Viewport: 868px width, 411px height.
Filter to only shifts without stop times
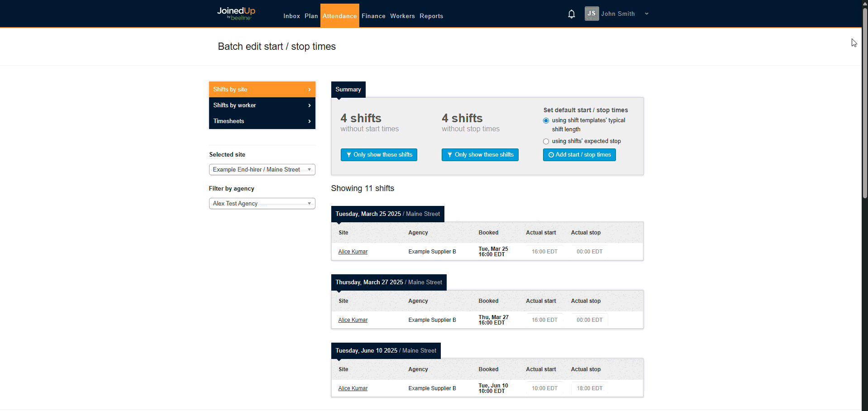480,155
